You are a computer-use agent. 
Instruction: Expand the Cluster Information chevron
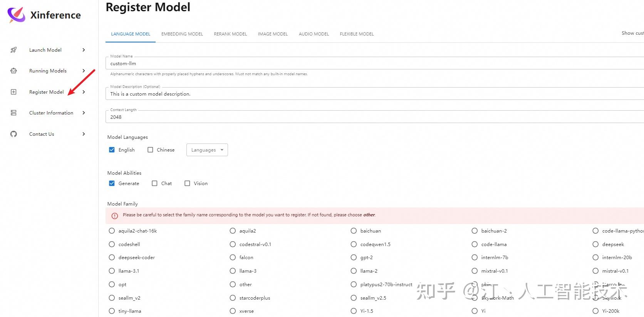(x=84, y=113)
